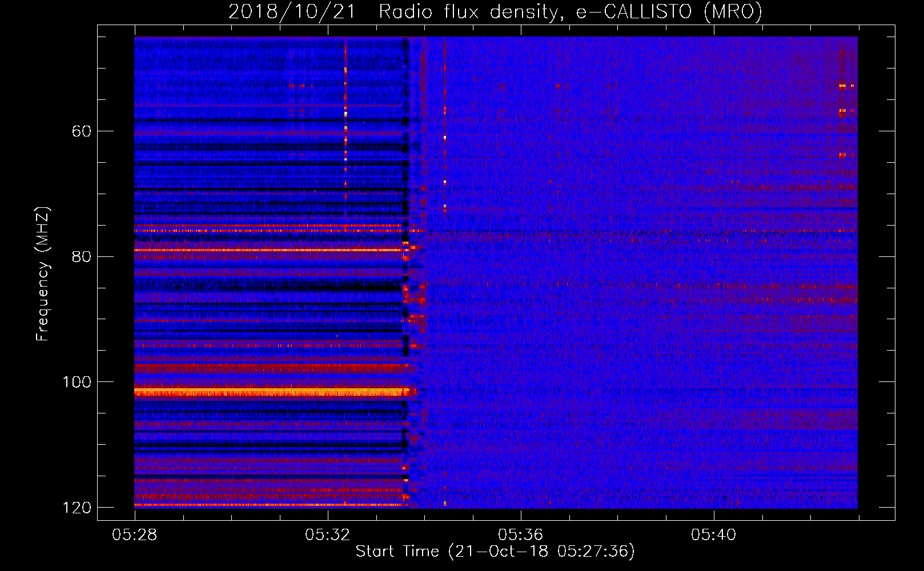Click the 100 MHz frequency tick label
This screenshot has width=924, height=571.
pos(76,382)
